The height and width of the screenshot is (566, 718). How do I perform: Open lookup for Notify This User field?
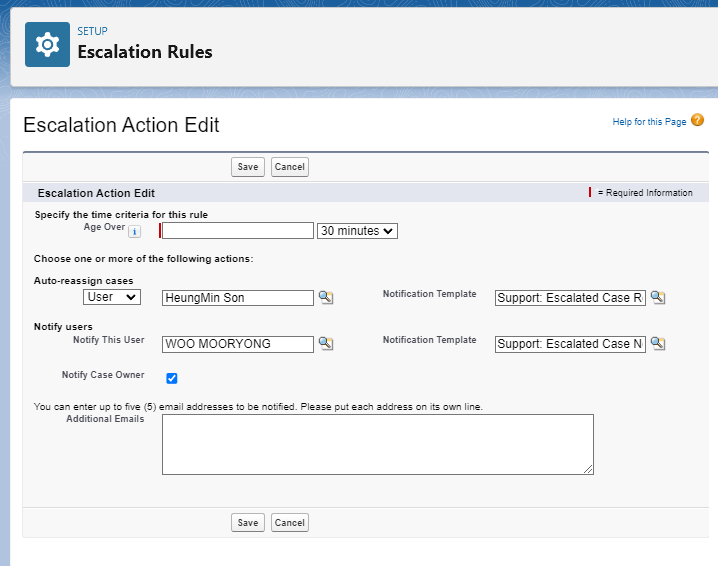(x=325, y=344)
